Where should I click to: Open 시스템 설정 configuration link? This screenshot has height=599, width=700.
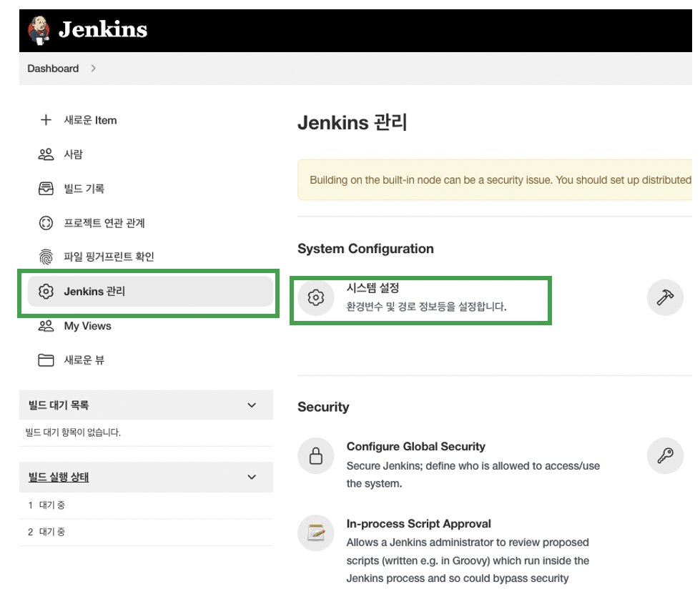pos(373,288)
